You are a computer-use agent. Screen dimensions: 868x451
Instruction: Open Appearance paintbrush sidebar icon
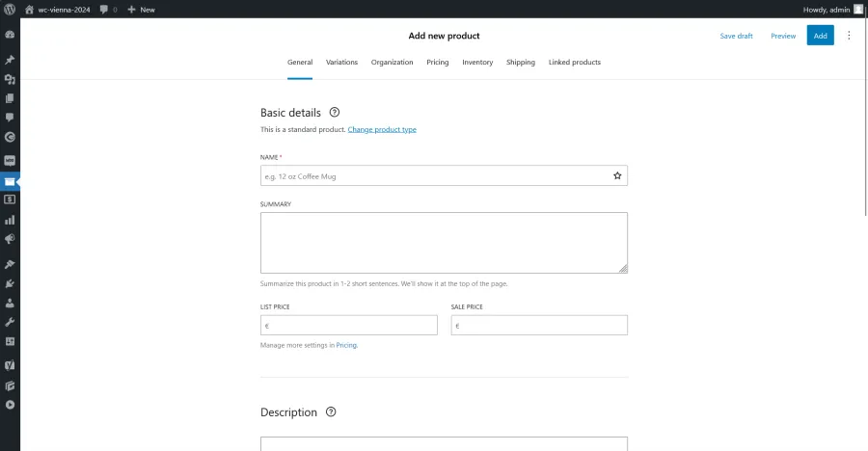pyautogui.click(x=10, y=264)
